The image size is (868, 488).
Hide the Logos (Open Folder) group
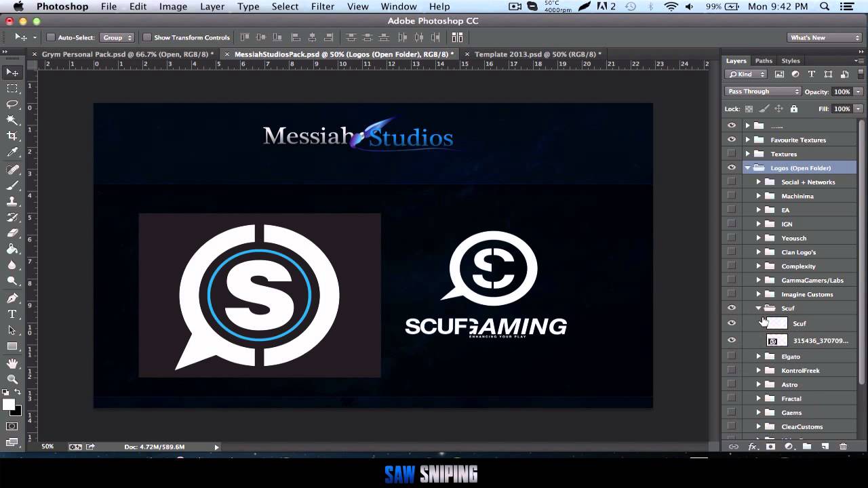732,168
